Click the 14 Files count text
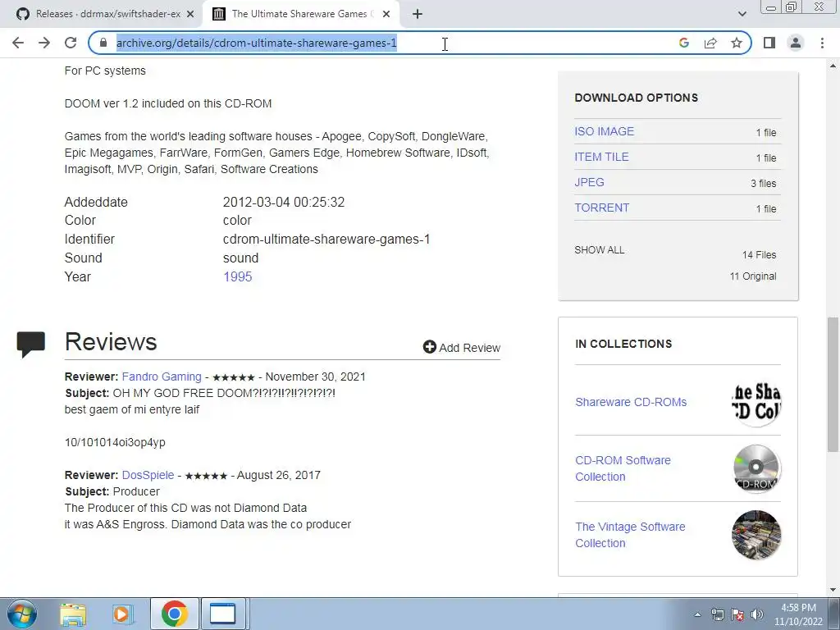This screenshot has height=630, width=840. click(x=759, y=255)
